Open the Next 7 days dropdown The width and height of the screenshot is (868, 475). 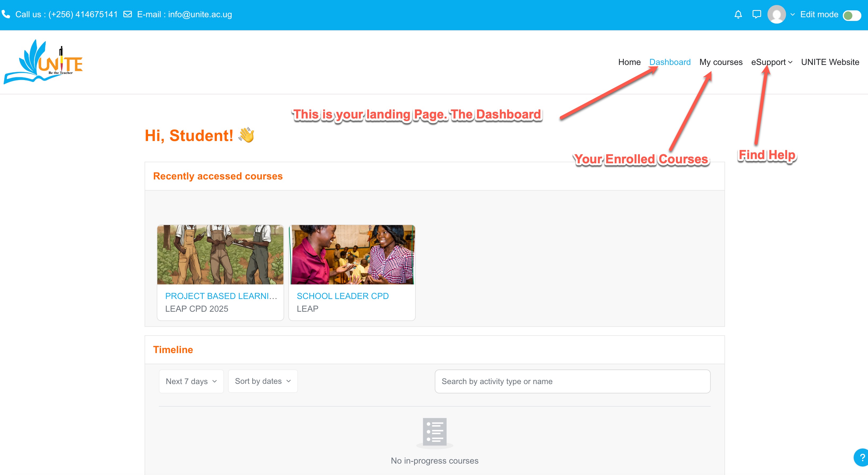[x=191, y=381]
